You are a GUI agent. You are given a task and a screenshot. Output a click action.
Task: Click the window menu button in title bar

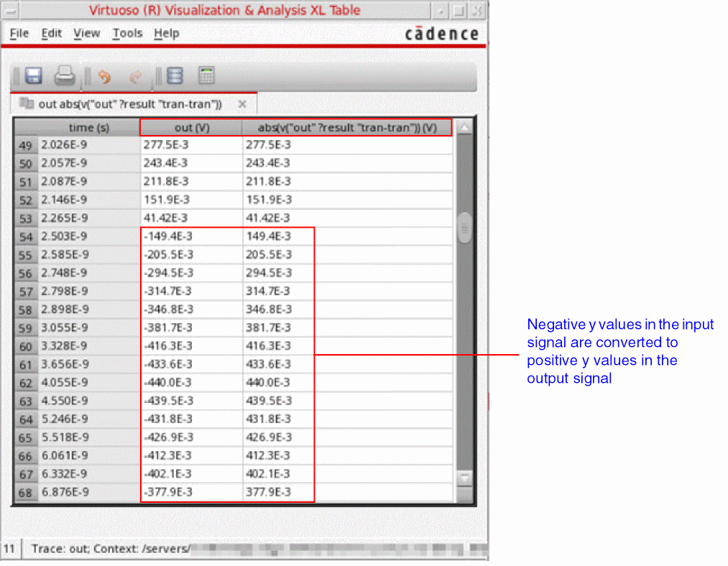click(x=10, y=10)
